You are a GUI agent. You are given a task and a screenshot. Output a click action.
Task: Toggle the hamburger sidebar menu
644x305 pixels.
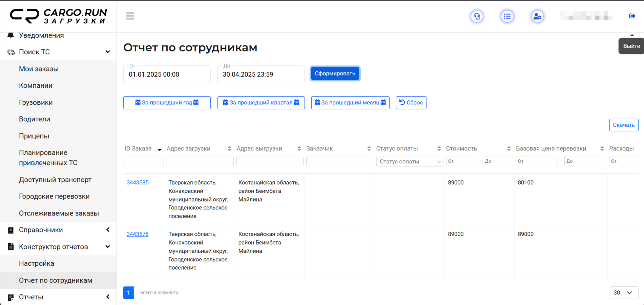point(130,16)
